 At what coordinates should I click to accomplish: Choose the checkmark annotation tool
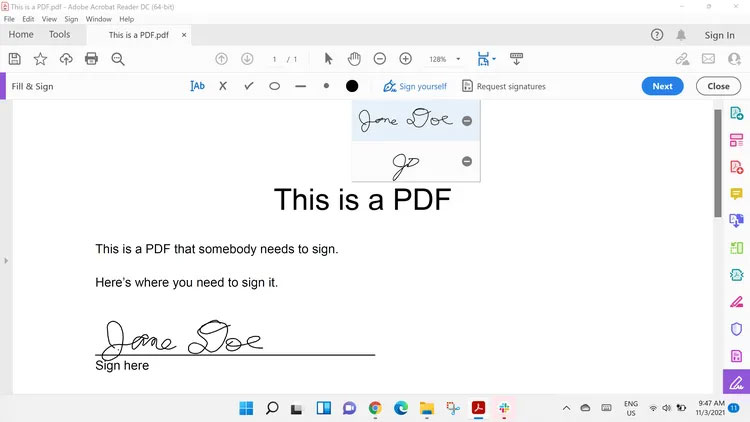[x=249, y=86]
